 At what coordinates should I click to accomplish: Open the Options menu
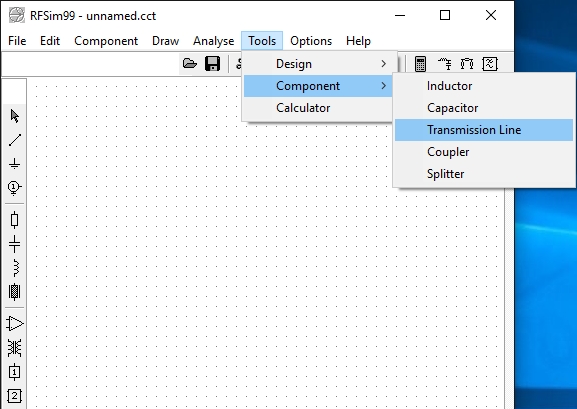point(311,41)
